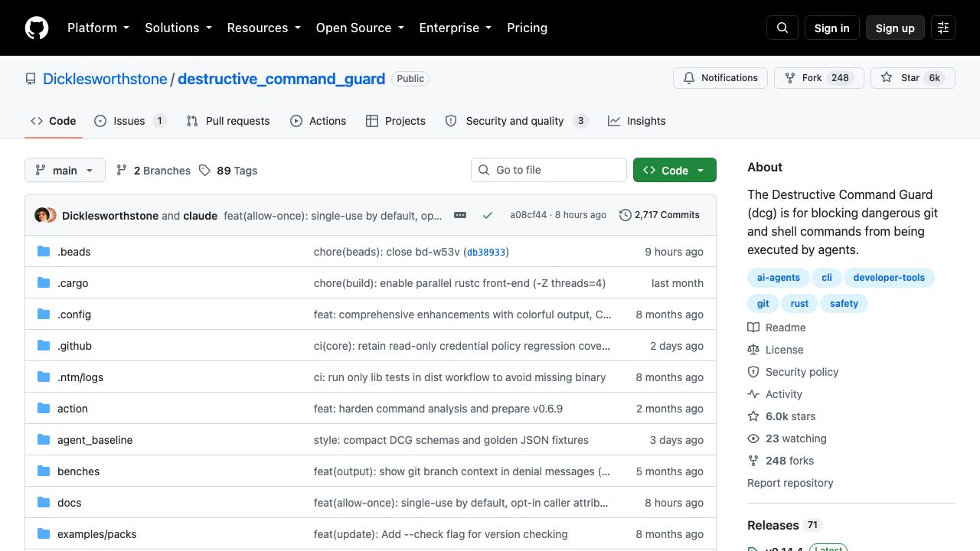Open the Releases section heading

point(773,525)
